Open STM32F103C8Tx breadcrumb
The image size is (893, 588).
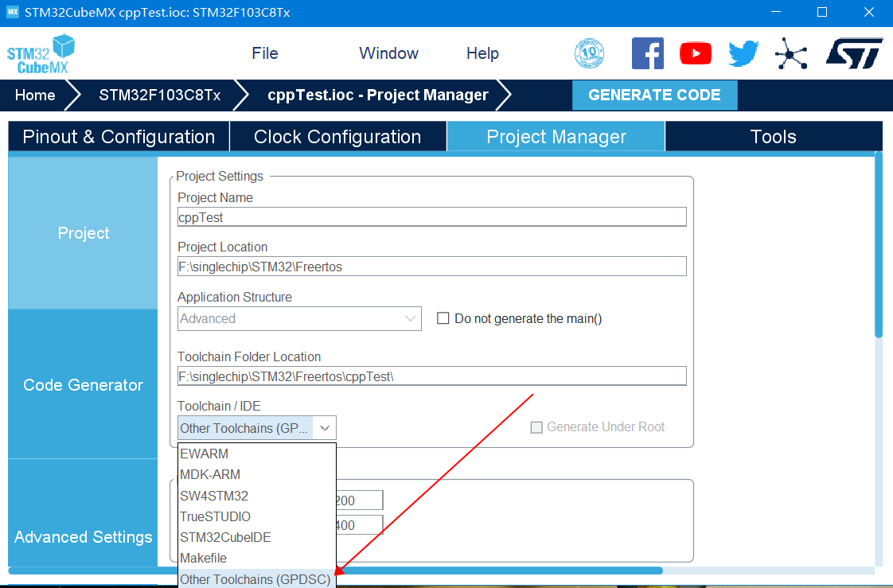click(x=159, y=95)
